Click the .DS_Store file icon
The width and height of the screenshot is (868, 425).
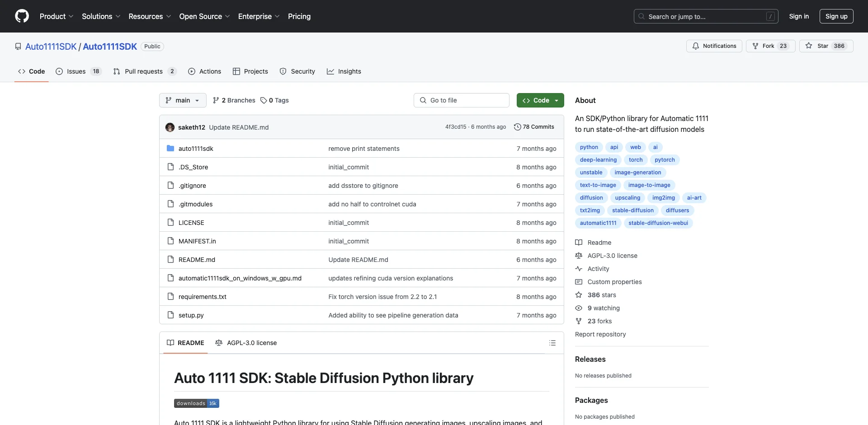pyautogui.click(x=170, y=167)
